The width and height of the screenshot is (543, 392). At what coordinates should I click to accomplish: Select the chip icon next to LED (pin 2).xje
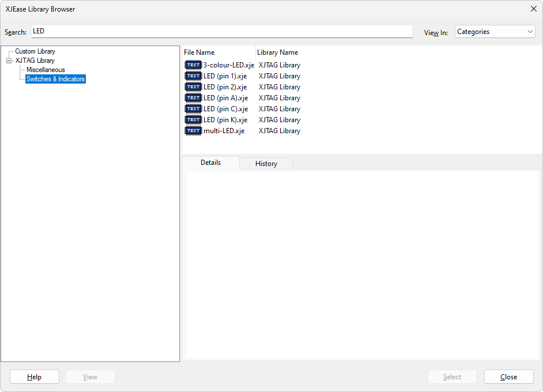pos(193,87)
